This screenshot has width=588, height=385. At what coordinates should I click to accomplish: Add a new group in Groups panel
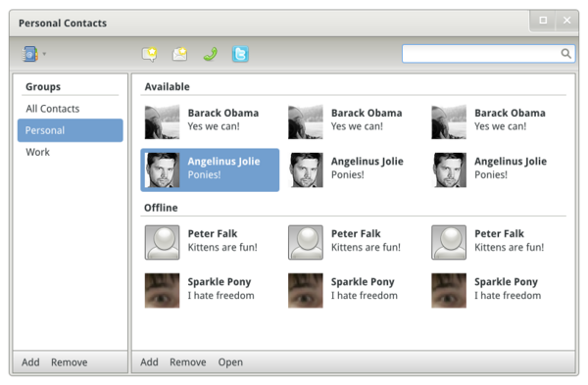(x=30, y=362)
